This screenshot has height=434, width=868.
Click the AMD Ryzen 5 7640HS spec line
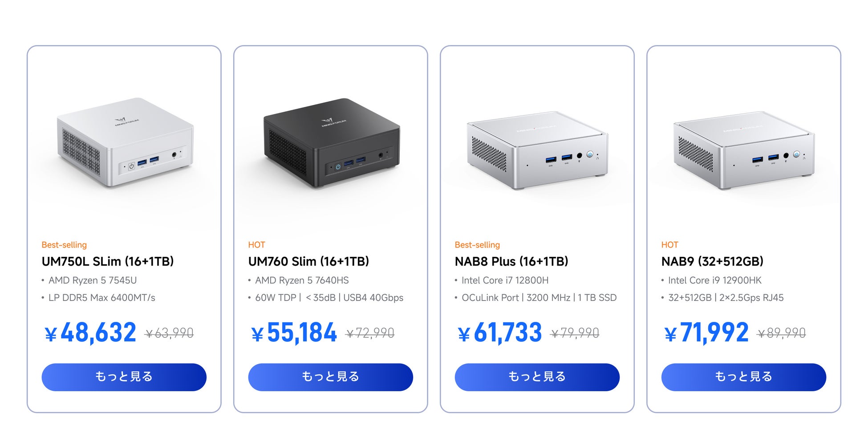[302, 280]
